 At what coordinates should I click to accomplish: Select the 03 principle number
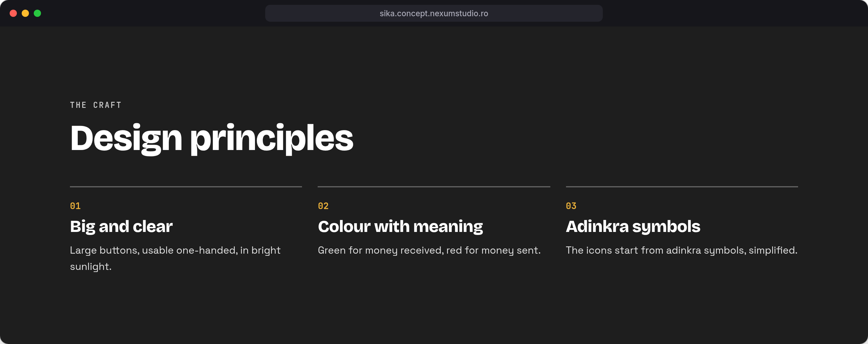coord(571,206)
